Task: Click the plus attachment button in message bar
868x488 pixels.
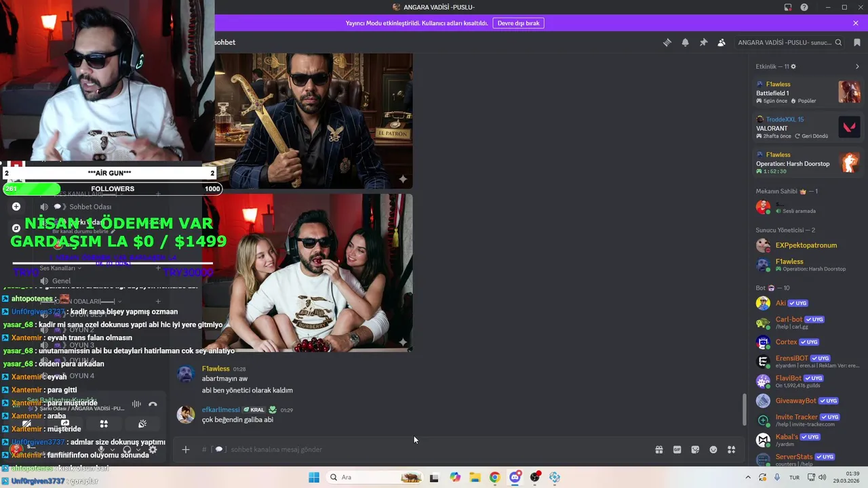Action: [x=186, y=449]
